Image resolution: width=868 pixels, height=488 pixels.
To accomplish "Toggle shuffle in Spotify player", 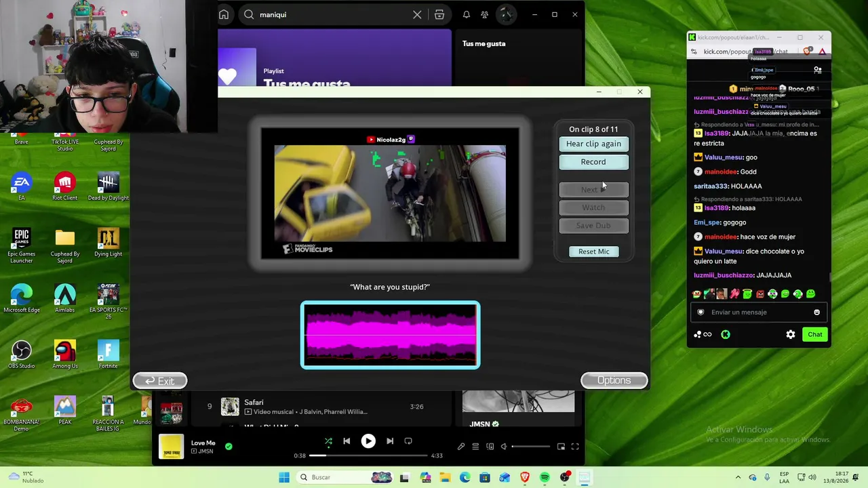I will 328,441.
